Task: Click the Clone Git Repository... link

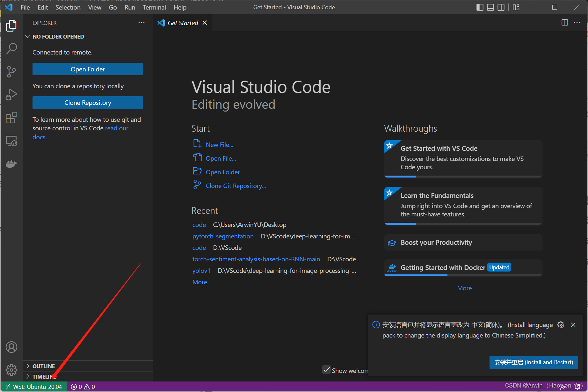Action: 236,186
